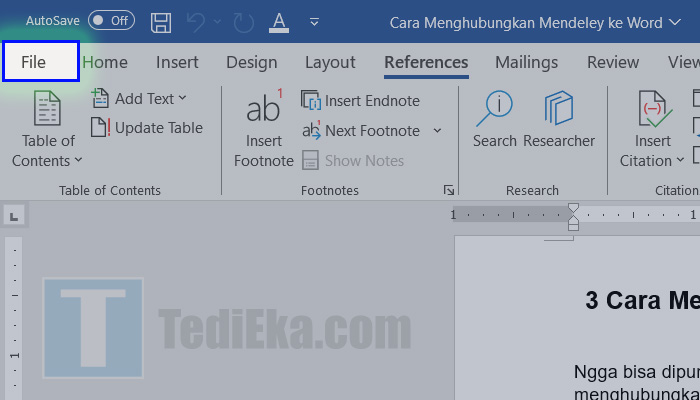Click the Update Table icon

click(x=100, y=128)
